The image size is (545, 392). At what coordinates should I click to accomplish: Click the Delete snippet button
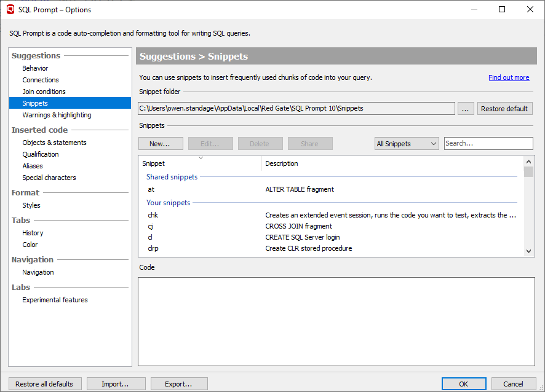click(260, 144)
